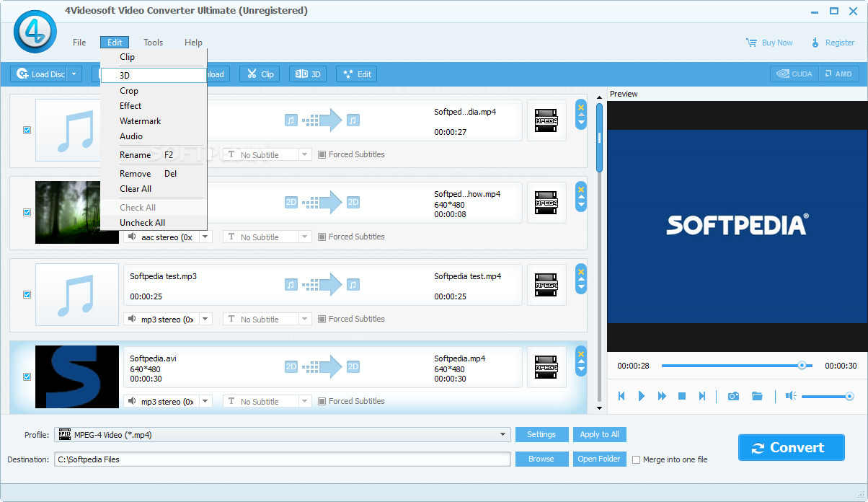The height and width of the screenshot is (502, 868).
Task: Click the Settings button
Action: [x=541, y=434]
